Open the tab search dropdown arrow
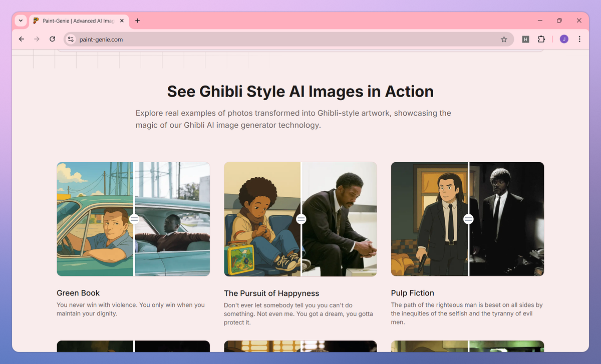Image resolution: width=601 pixels, height=364 pixels. (21, 21)
